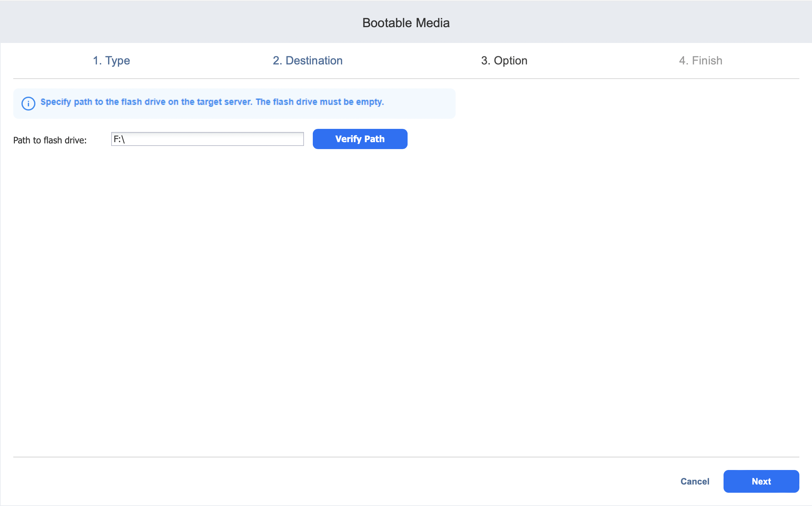Click the Bootable Media dialog title
The width and height of the screenshot is (812, 506).
tap(406, 23)
